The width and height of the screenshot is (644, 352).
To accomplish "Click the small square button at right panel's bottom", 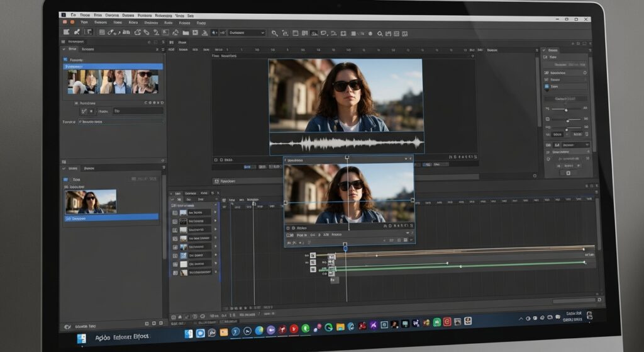I will click(x=569, y=173).
